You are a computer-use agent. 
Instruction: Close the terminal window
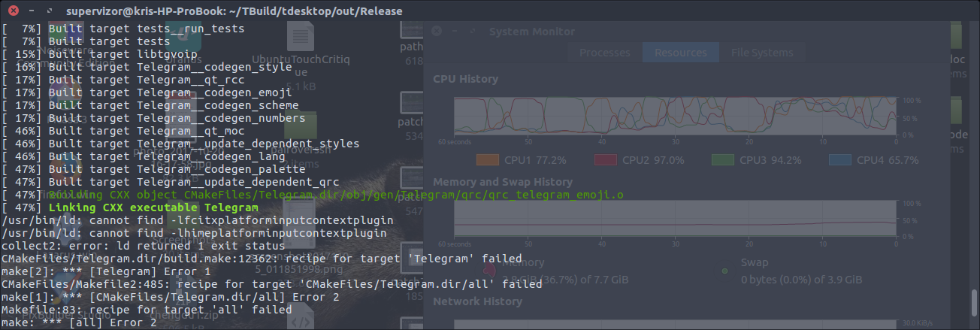tap(14, 11)
